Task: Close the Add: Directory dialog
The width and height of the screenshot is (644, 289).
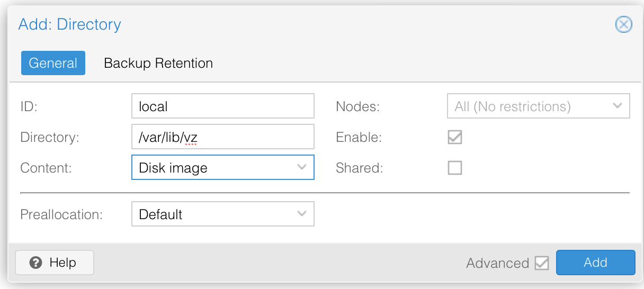Action: [x=624, y=25]
